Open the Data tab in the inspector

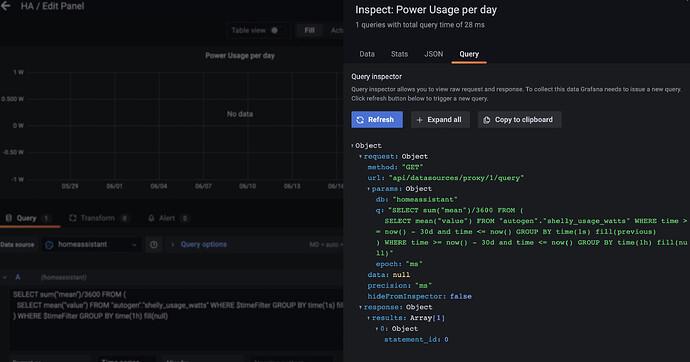click(x=367, y=54)
